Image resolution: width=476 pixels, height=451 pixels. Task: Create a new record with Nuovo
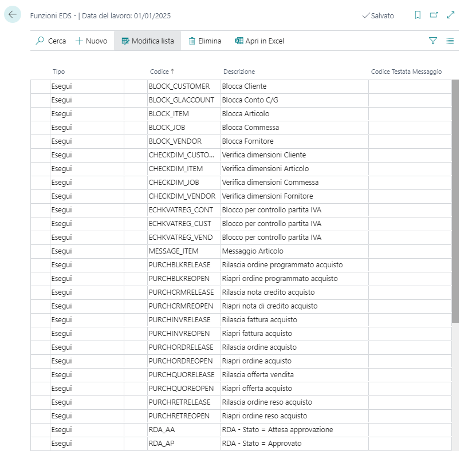[91, 41]
